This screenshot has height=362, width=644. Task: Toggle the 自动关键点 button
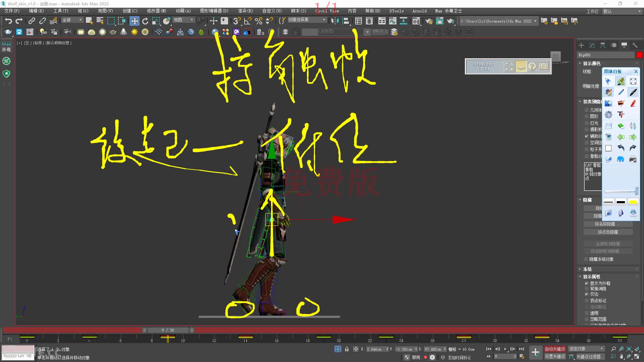coord(555,349)
